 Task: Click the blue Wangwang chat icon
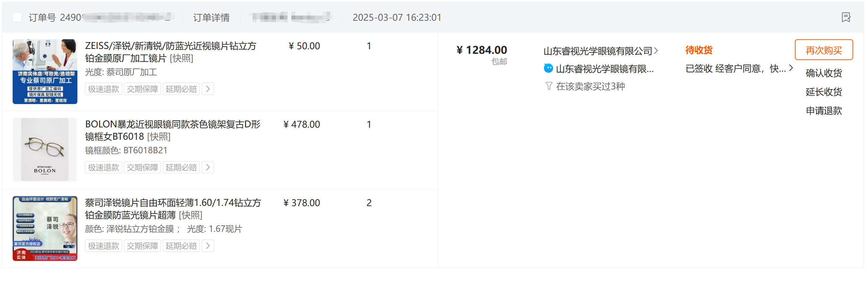coord(548,68)
